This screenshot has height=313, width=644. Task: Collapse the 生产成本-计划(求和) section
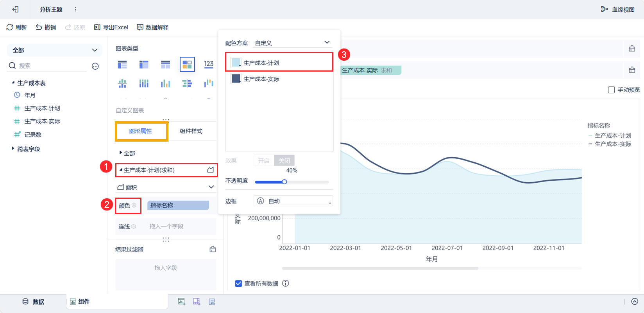pyautogui.click(x=121, y=170)
